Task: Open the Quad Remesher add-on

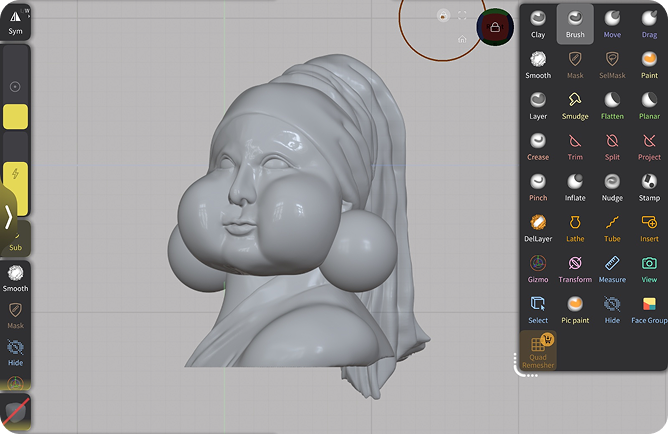Action: (x=538, y=350)
